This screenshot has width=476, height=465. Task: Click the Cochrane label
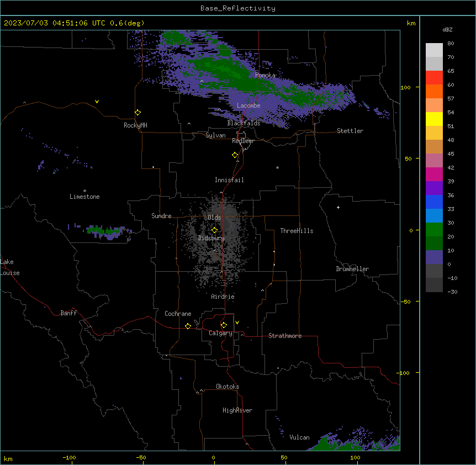[178, 314]
